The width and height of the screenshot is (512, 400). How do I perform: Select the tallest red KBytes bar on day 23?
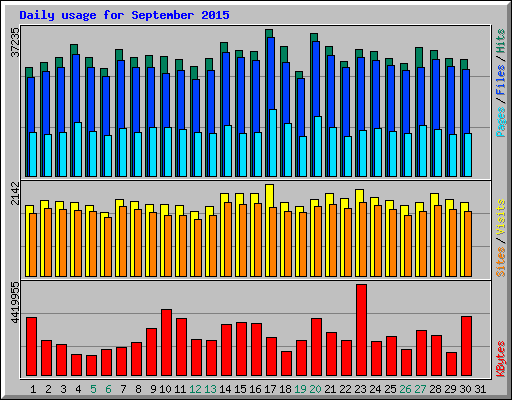pos(361,330)
